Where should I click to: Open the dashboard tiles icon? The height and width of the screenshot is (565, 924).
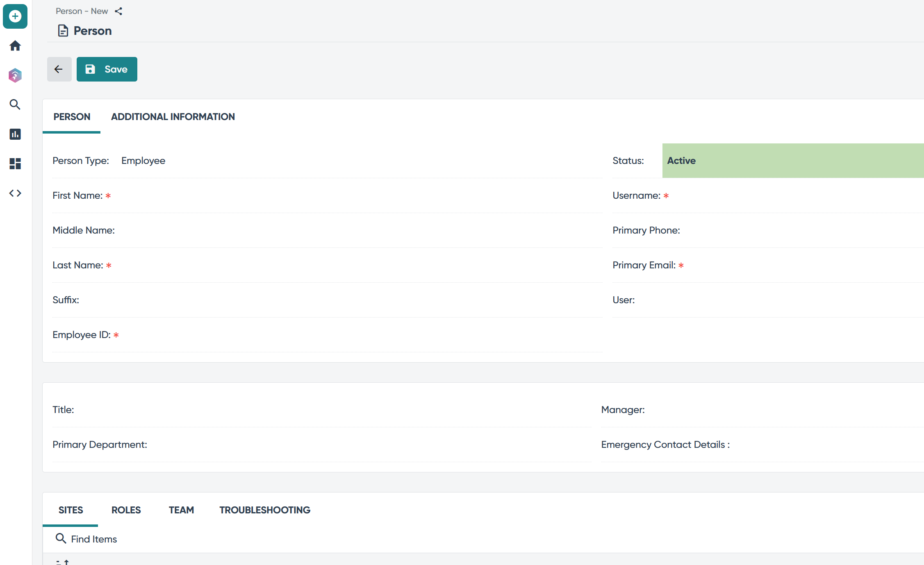15,163
